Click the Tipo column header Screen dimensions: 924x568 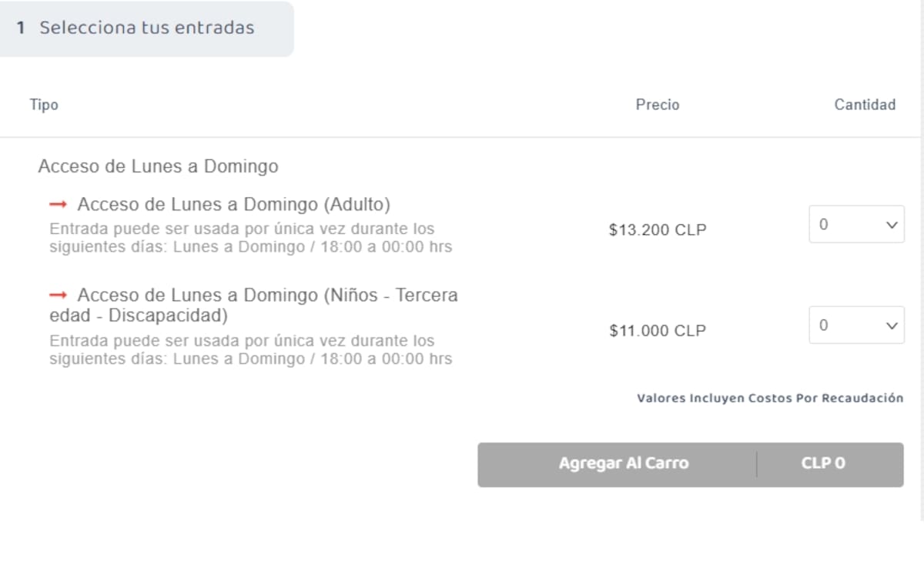44,105
